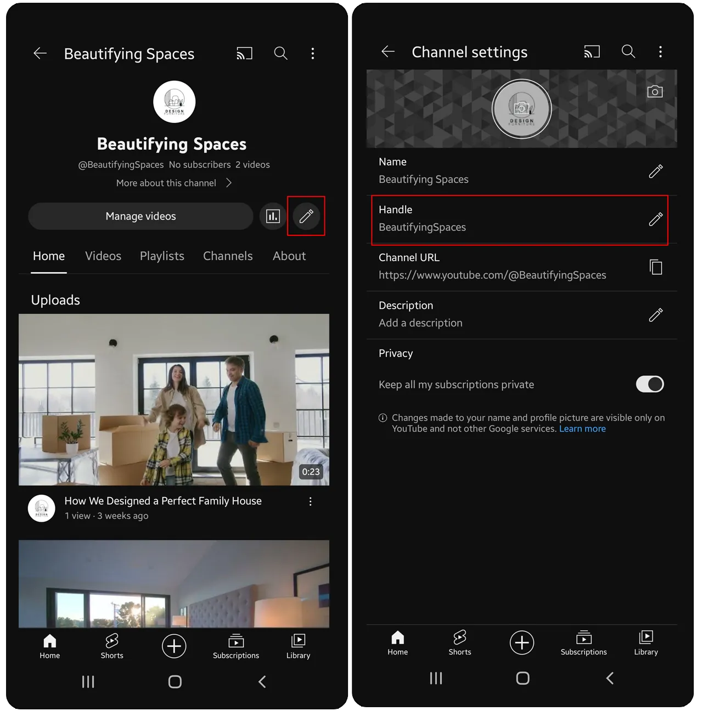Go back from Channel settings
This screenshot has width=708, height=728.
click(388, 52)
